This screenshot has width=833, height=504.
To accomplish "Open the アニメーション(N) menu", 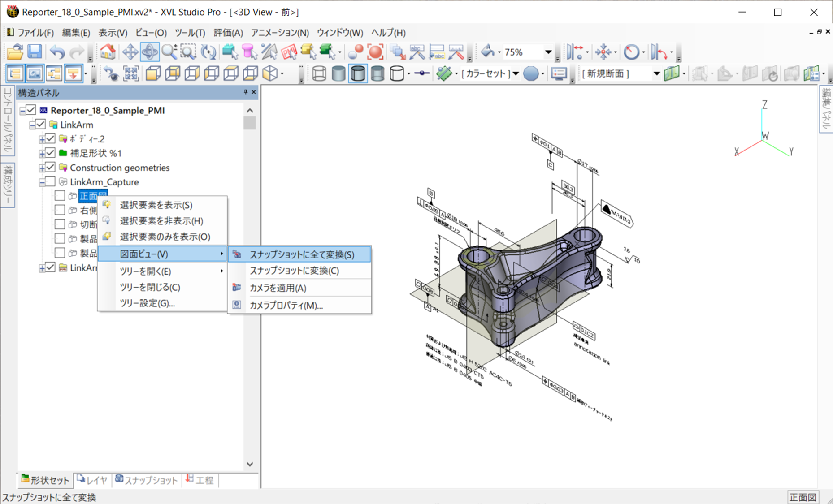I will [280, 33].
